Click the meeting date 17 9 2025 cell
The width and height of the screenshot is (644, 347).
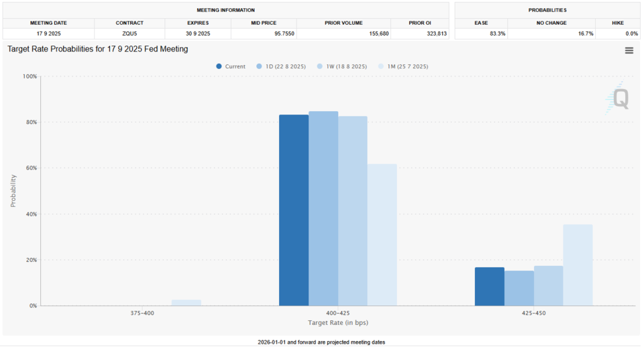(x=47, y=33)
